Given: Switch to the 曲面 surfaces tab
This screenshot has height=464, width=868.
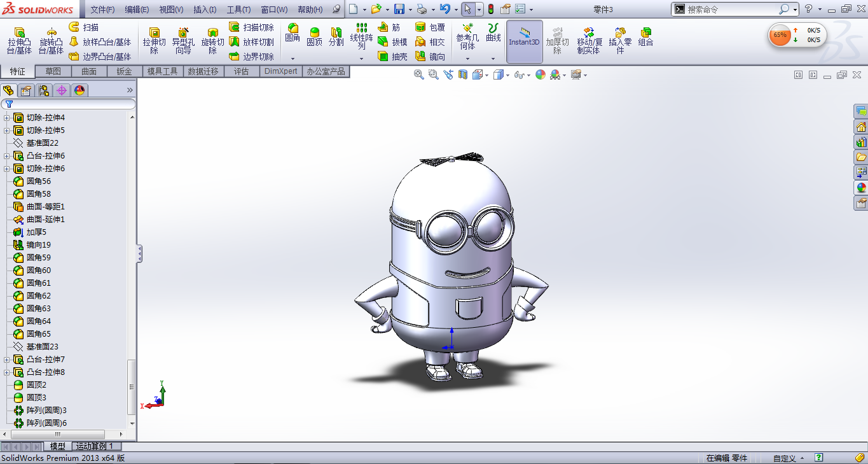Looking at the screenshot, I should (x=89, y=71).
